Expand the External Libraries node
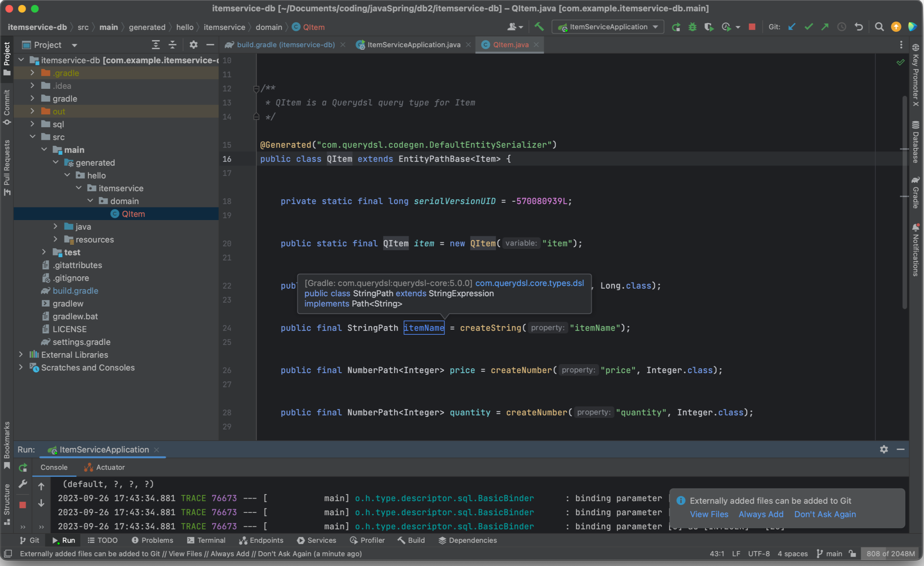Image resolution: width=924 pixels, height=566 pixels. click(x=21, y=355)
